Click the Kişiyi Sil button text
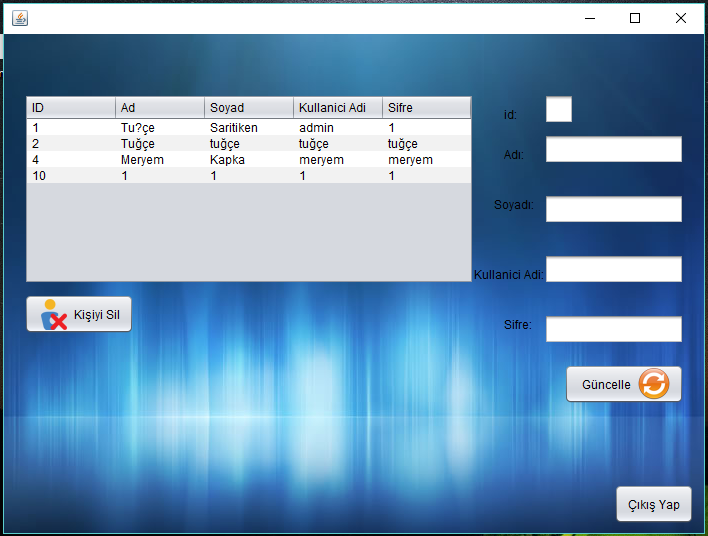This screenshot has width=708, height=536. [x=97, y=315]
